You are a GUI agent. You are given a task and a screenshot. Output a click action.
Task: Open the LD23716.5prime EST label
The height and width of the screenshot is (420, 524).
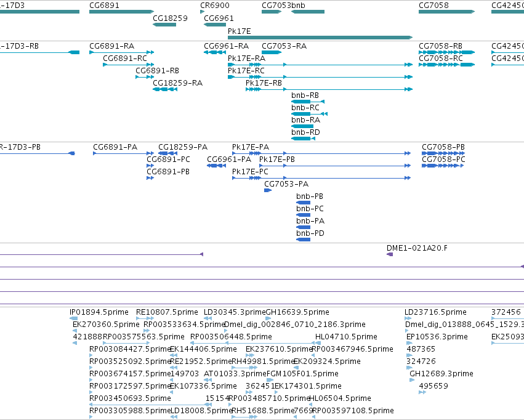click(x=436, y=312)
